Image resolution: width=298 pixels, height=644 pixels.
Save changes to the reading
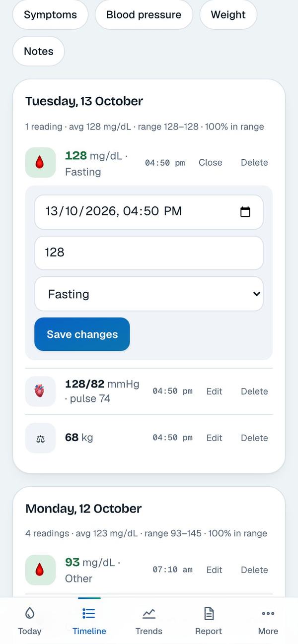pos(82,334)
